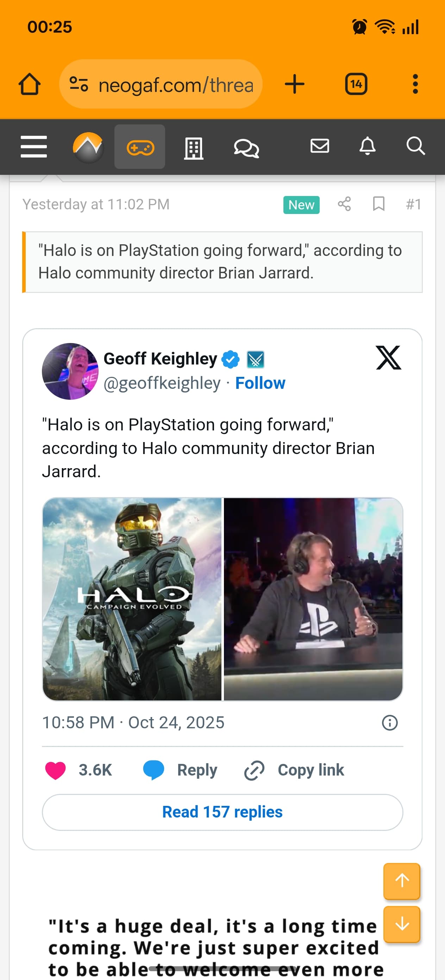The height and width of the screenshot is (980, 445).
Task: Follow Geoff Keighley on X
Action: tap(260, 383)
